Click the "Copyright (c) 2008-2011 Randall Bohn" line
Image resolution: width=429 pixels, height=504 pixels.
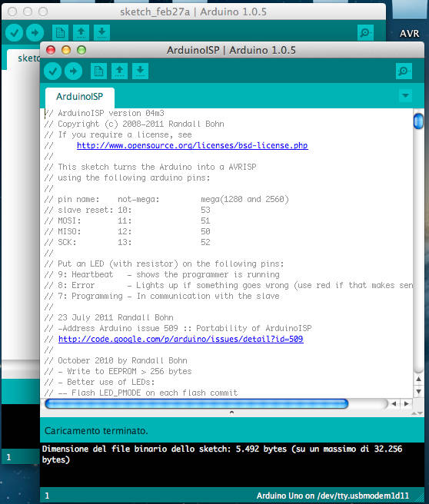click(x=134, y=124)
